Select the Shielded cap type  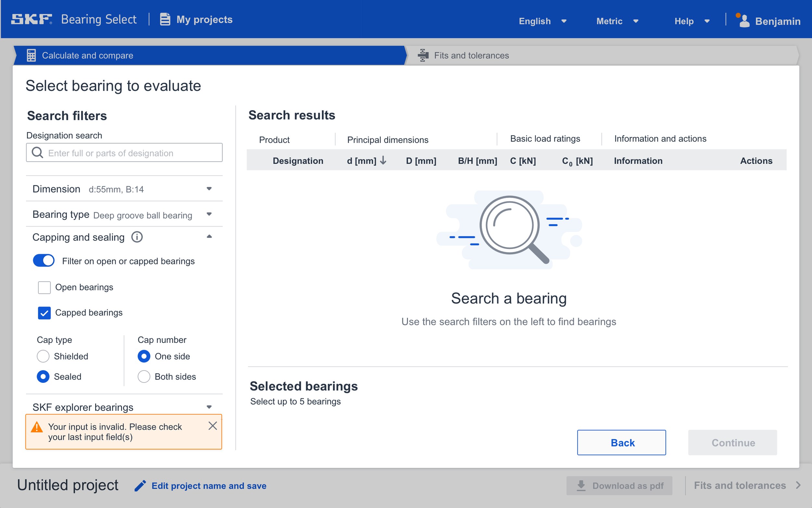pyautogui.click(x=43, y=356)
